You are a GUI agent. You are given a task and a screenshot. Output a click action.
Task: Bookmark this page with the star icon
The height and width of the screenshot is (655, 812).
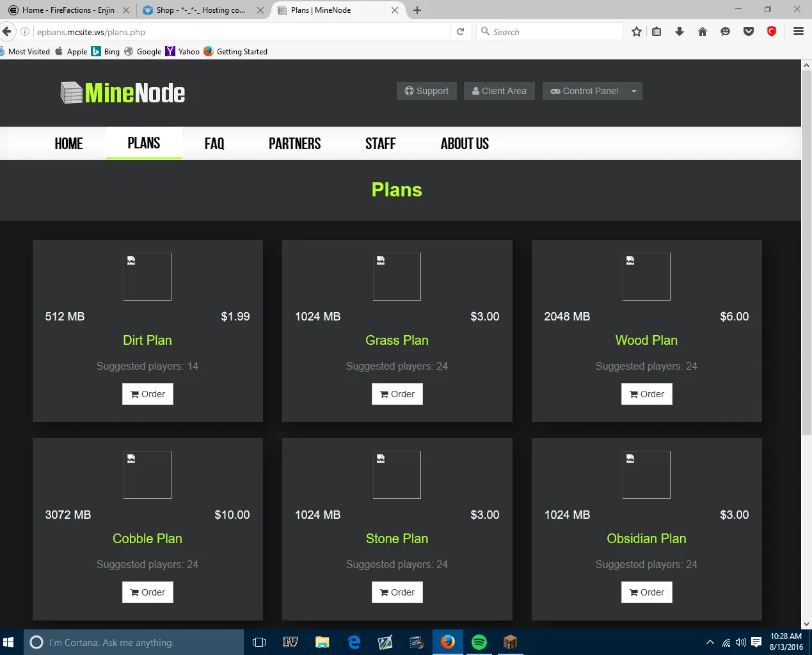pyautogui.click(x=637, y=31)
